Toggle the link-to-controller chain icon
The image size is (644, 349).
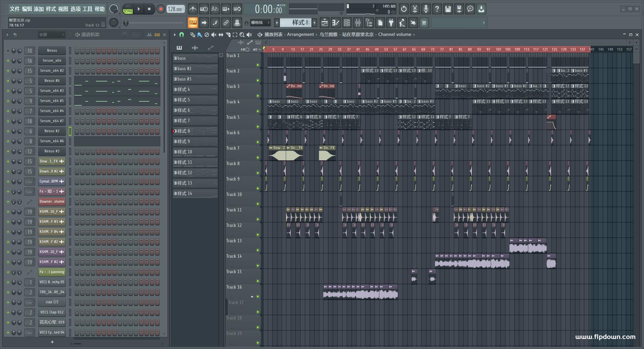tap(226, 23)
